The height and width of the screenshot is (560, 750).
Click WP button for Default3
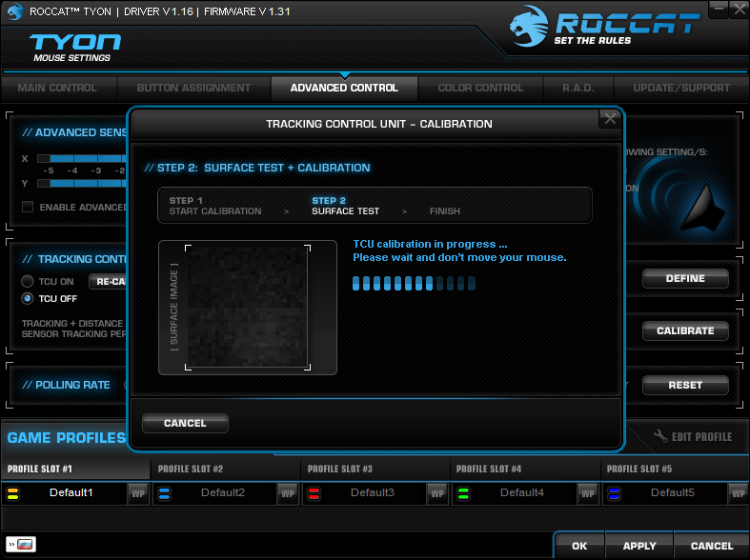(437, 493)
